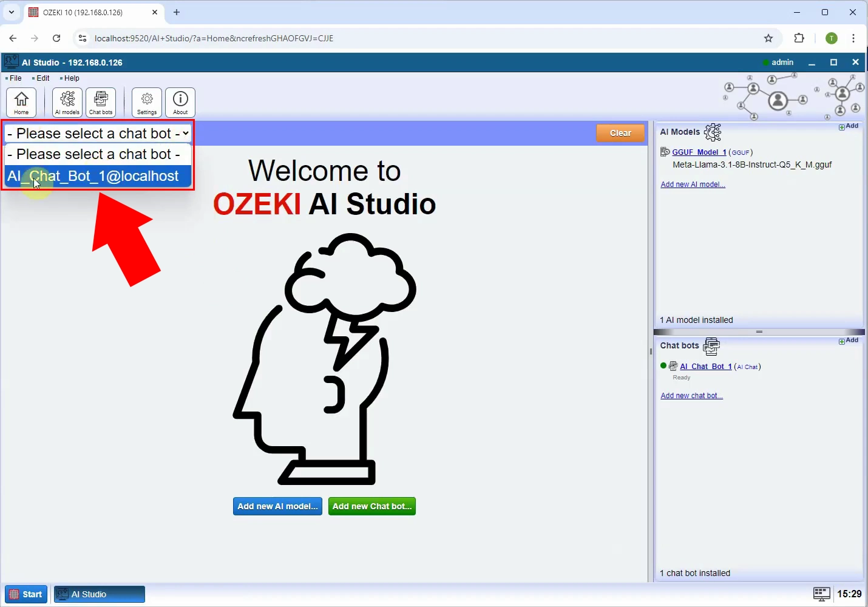Open the Chat bots toolbar icon
Viewport: 868px width, 607px height.
coord(101,102)
